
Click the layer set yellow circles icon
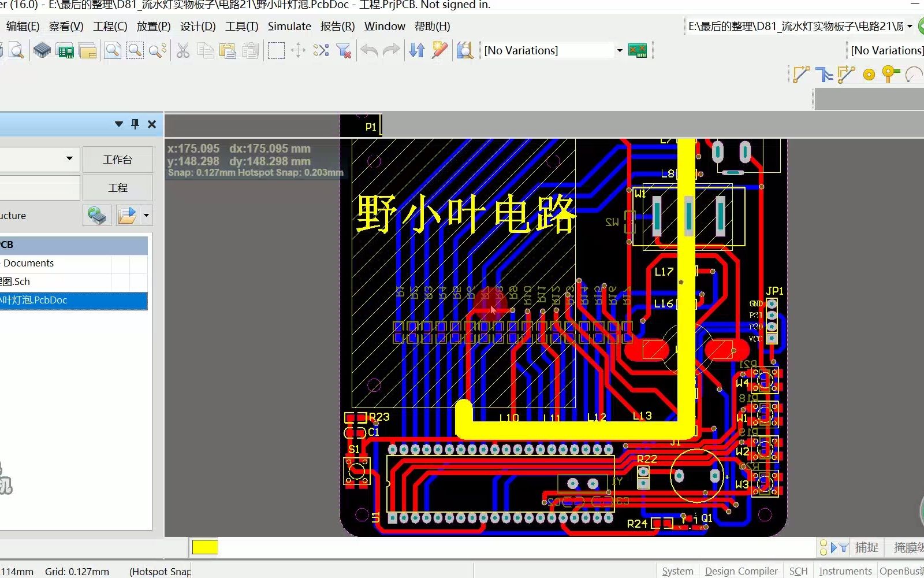pos(824,547)
